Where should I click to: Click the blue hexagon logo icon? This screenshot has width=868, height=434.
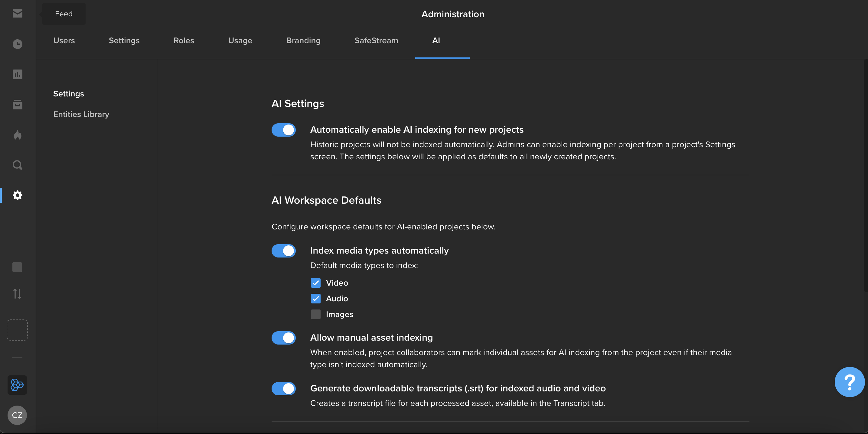(x=17, y=385)
